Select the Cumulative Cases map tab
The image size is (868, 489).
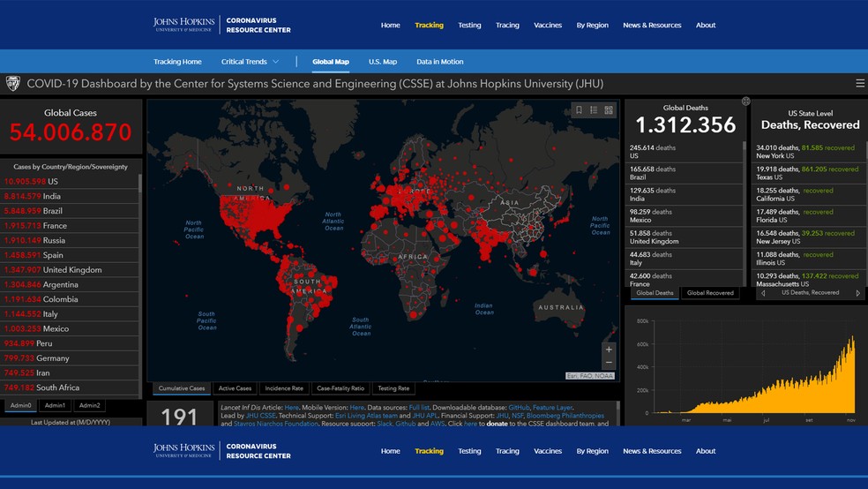182,388
